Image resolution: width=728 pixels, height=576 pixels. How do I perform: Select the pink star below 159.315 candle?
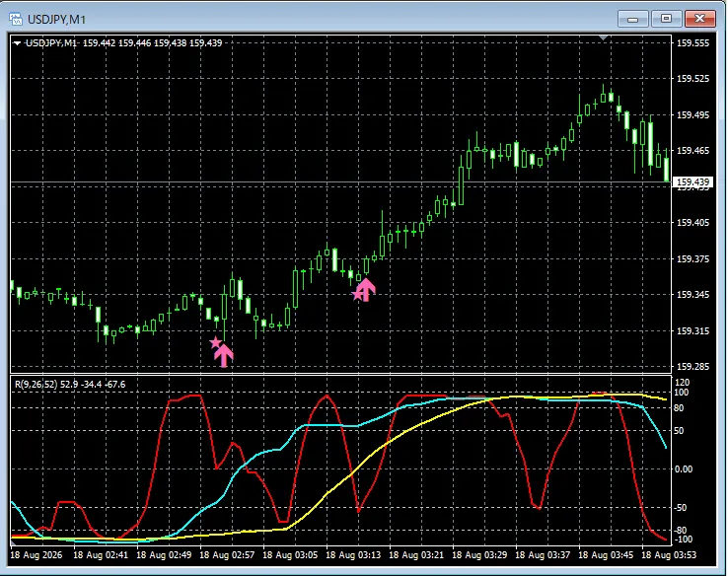coord(215,343)
